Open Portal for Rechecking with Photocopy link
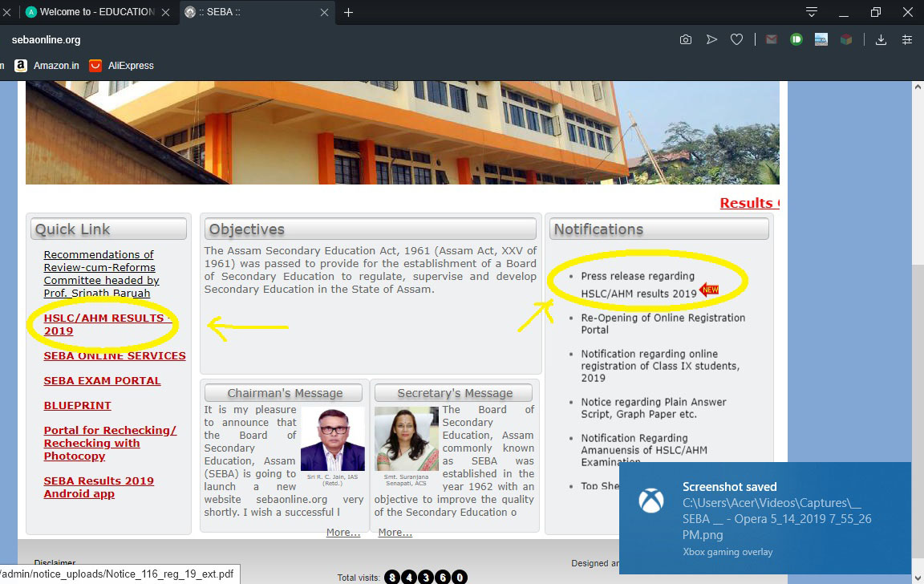The width and height of the screenshot is (924, 584). (x=110, y=443)
